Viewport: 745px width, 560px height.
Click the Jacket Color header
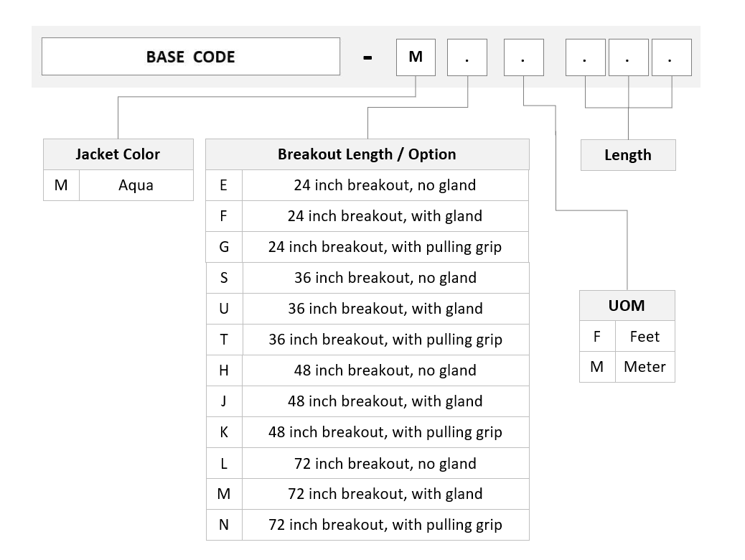click(x=118, y=154)
